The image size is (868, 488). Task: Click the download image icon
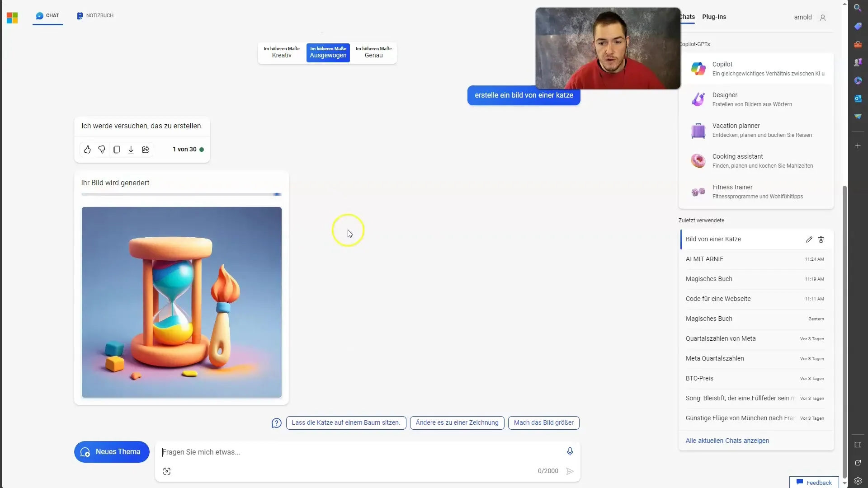[131, 150]
